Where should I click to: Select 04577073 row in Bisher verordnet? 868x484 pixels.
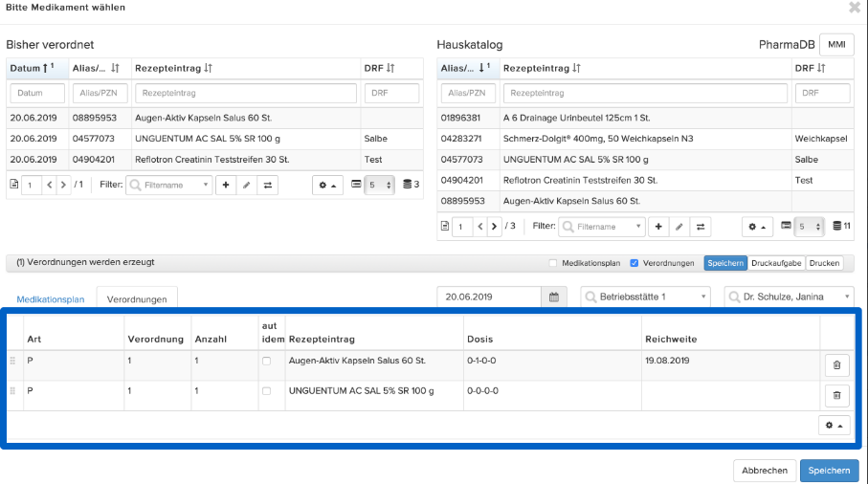[x=214, y=139]
